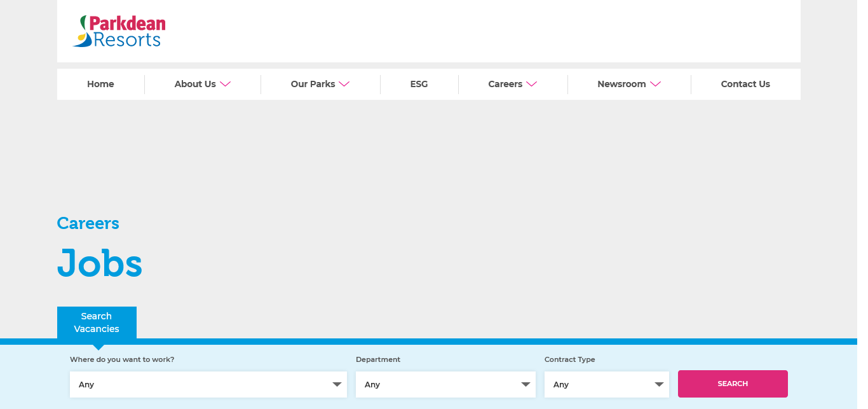Expand the chevron next to Careers menu
This screenshot has width=868, height=409.
(532, 84)
